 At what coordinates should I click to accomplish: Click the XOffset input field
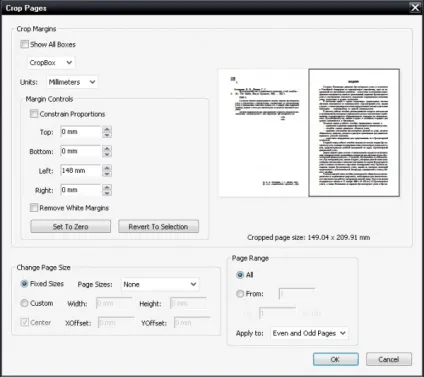[x=116, y=323]
